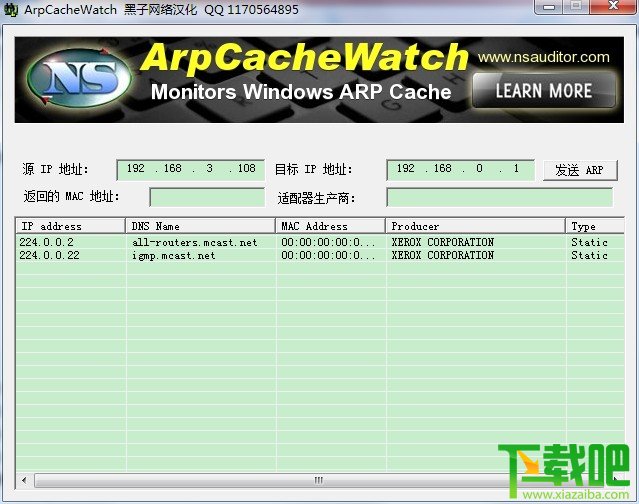Click the NS logo in the banner
The width and height of the screenshot is (639, 504).
click(x=79, y=78)
